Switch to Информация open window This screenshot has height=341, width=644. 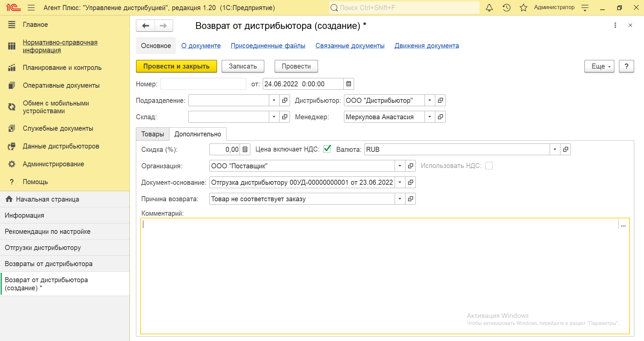[x=65, y=215]
